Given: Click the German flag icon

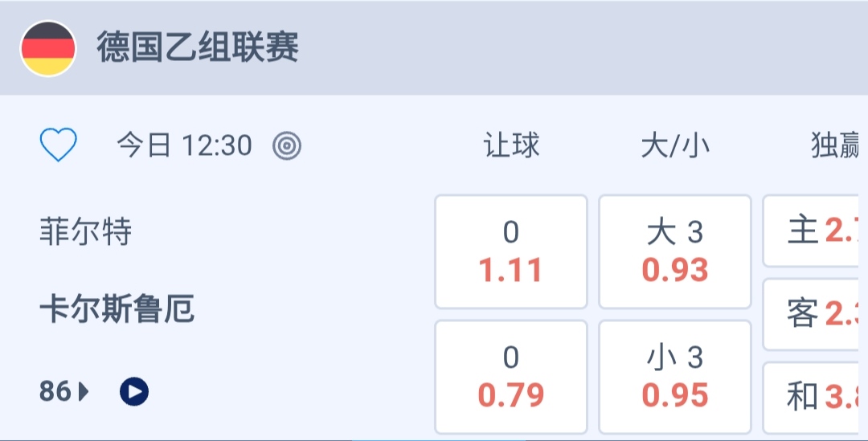Looking at the screenshot, I should pos(48,48).
